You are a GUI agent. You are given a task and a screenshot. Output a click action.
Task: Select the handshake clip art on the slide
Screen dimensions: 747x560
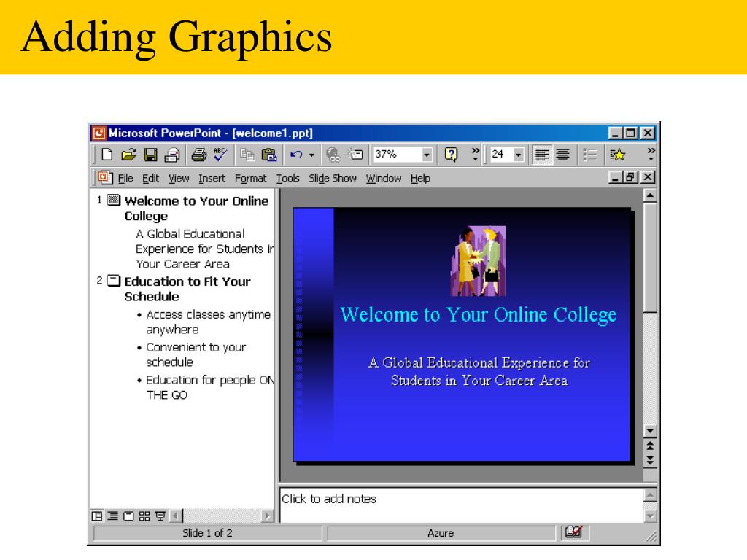tap(478, 261)
